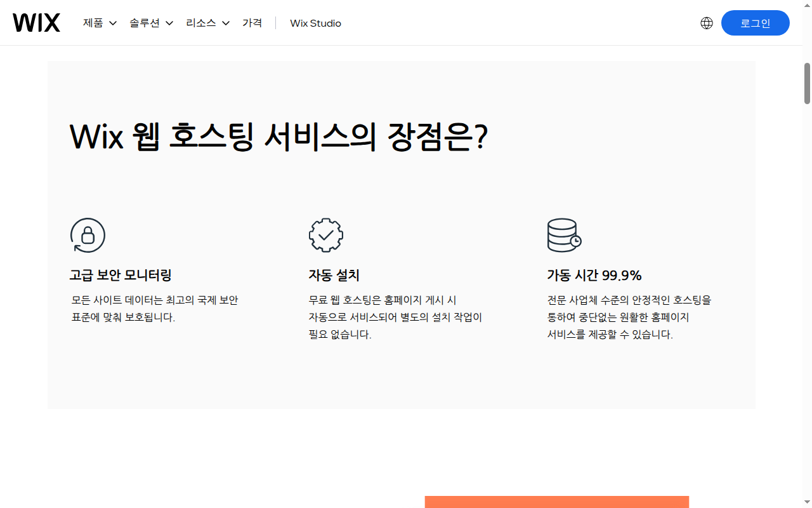Click the '가동 시간 99.9%' title
The image size is (812, 508).
click(595, 275)
